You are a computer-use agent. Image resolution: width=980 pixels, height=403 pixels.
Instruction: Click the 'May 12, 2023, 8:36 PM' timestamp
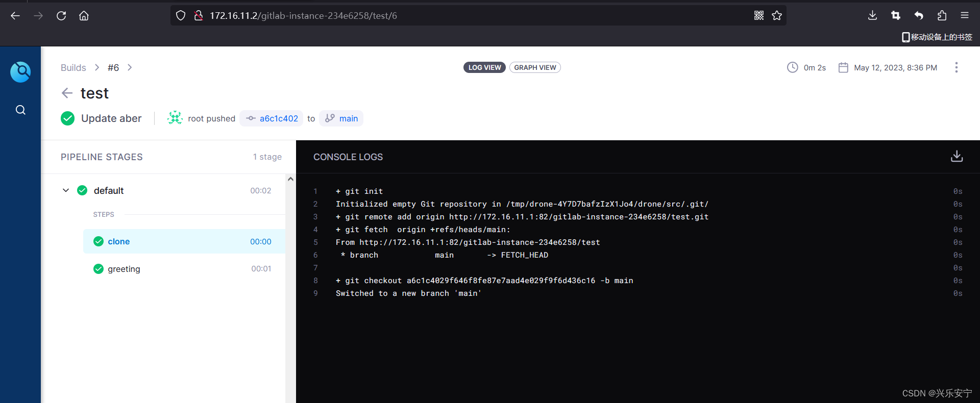[x=896, y=67]
